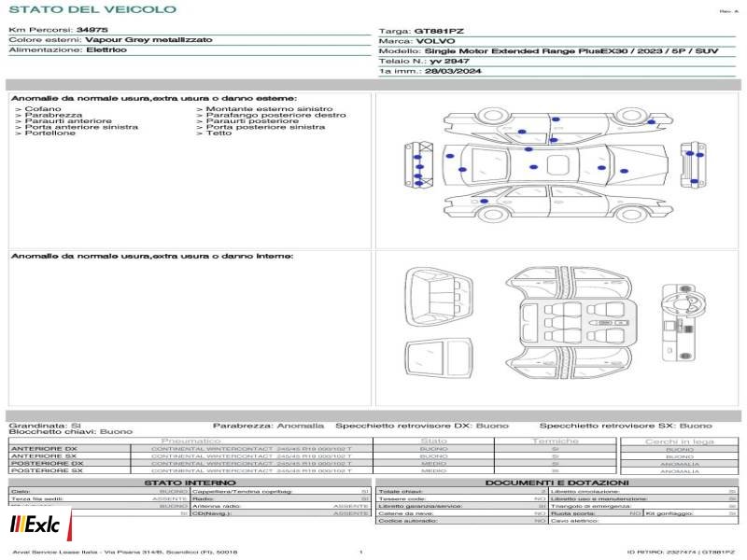Image resolution: width=747 pixels, height=560 pixels.
Task: Select 'Grandinata: Si' text
Action: tap(45, 426)
